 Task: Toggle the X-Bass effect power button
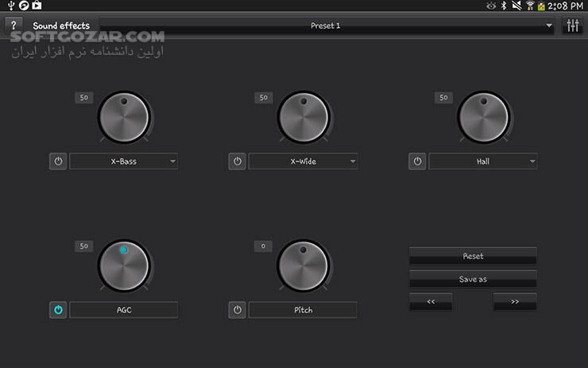(x=57, y=161)
